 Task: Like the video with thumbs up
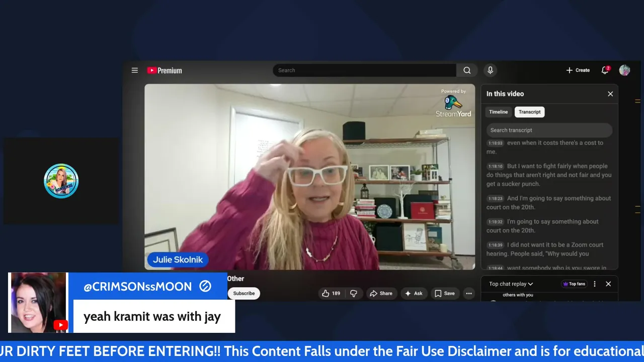click(x=331, y=294)
